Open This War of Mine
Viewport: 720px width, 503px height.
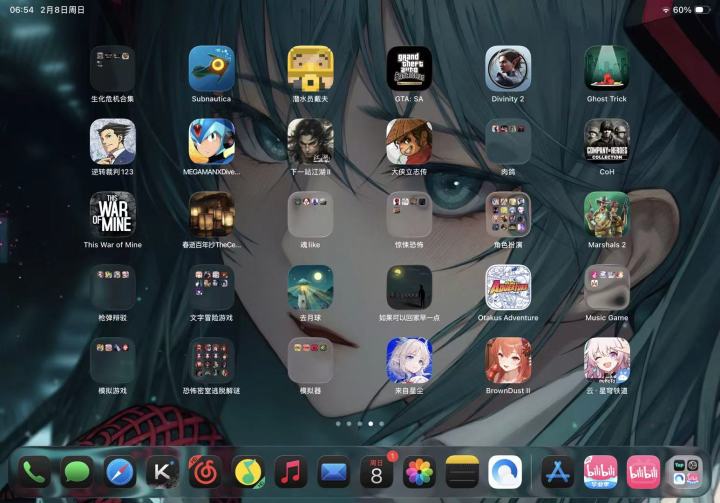tap(112, 215)
